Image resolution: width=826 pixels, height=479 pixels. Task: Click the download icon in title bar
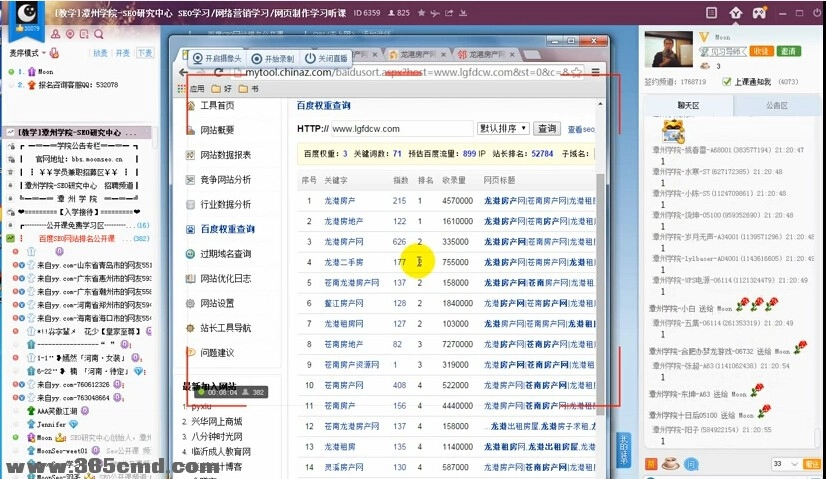click(x=463, y=13)
